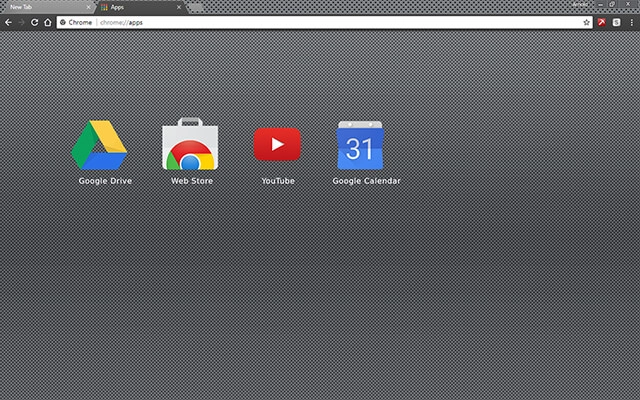Click the Web Store label text
Viewport: 640px width, 400px height.
tap(192, 181)
